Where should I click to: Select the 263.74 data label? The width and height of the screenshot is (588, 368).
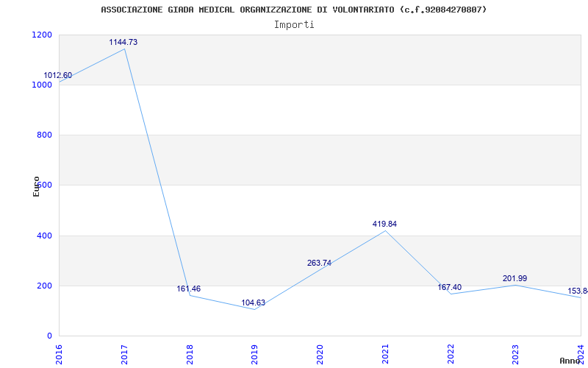[x=319, y=263]
